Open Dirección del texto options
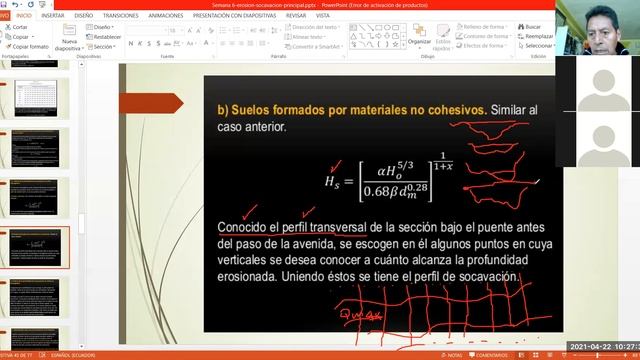Screen dimensions: 640x360 [313, 27]
